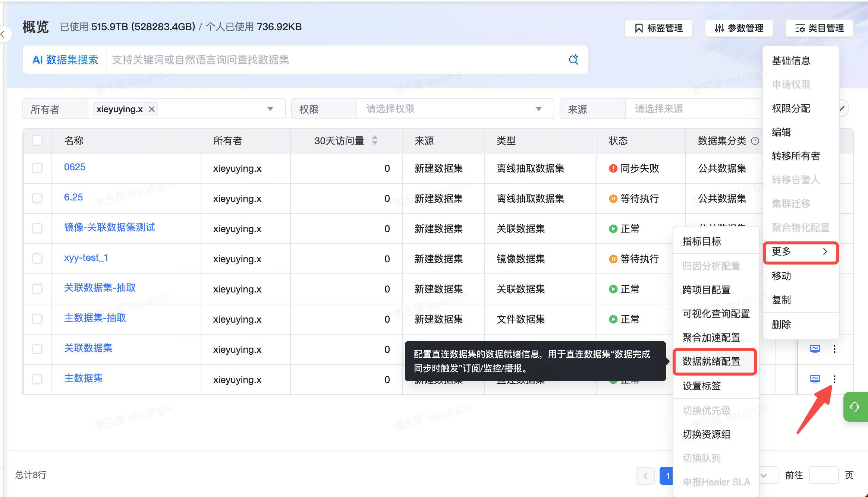Open the three-dot menu for 关联数据集 row

click(834, 349)
